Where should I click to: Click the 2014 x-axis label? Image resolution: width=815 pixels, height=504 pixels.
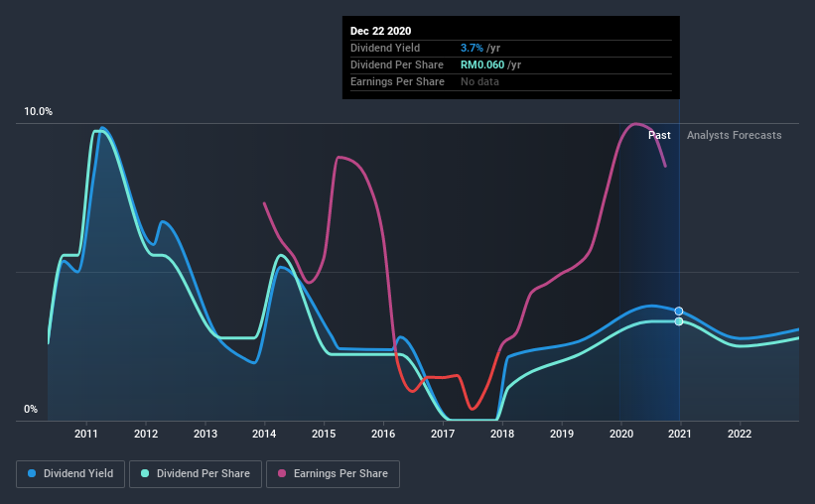(x=264, y=434)
